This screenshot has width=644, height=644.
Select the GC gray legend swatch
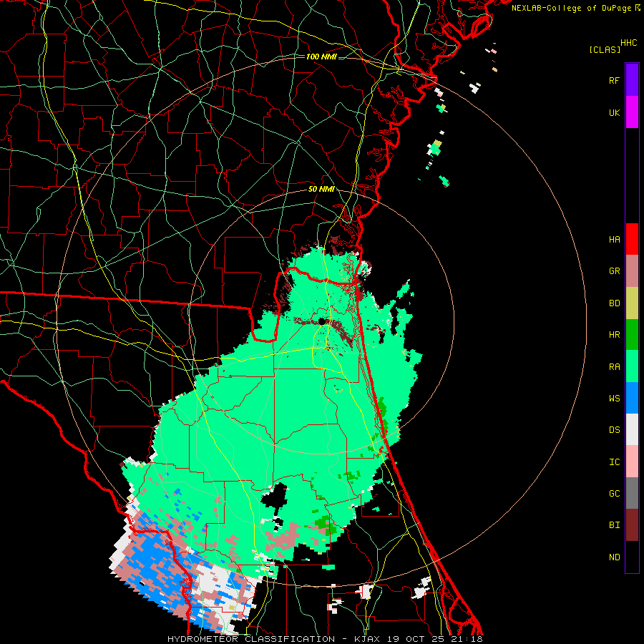tap(632, 493)
